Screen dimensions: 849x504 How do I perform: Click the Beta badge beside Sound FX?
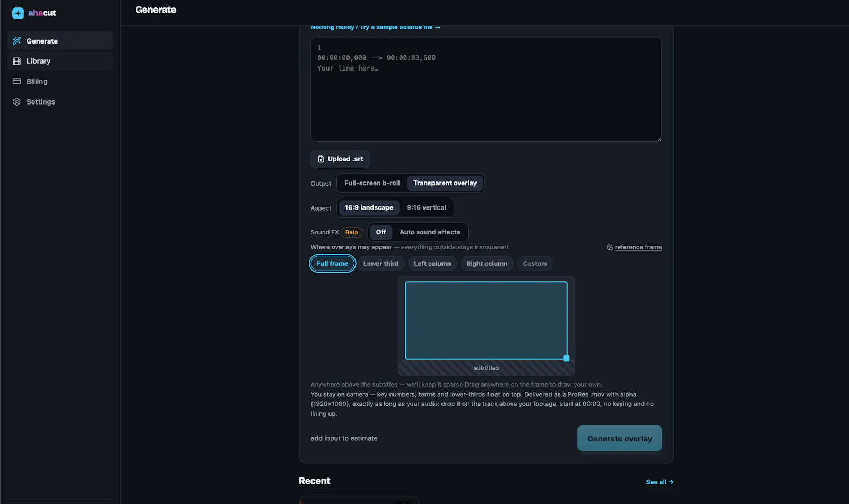point(351,232)
